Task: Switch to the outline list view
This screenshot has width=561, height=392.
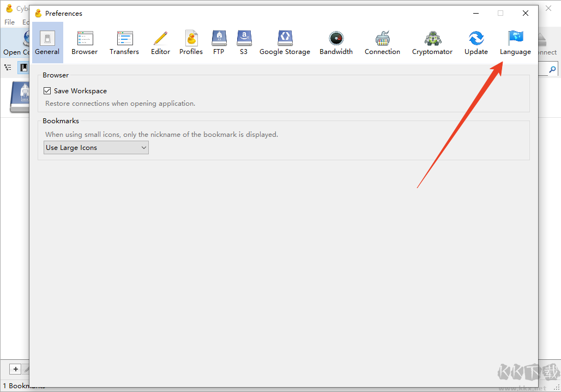Action: click(x=8, y=67)
